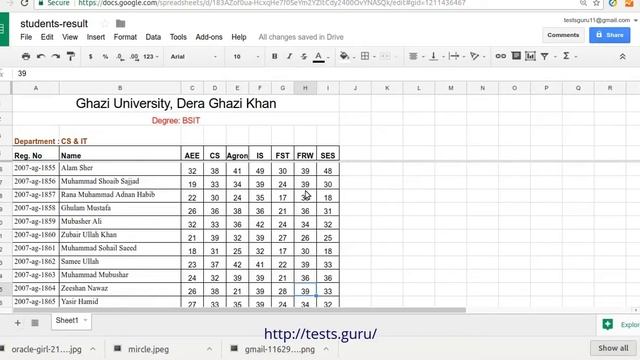Bookmark this page with star icon

coord(597,3)
